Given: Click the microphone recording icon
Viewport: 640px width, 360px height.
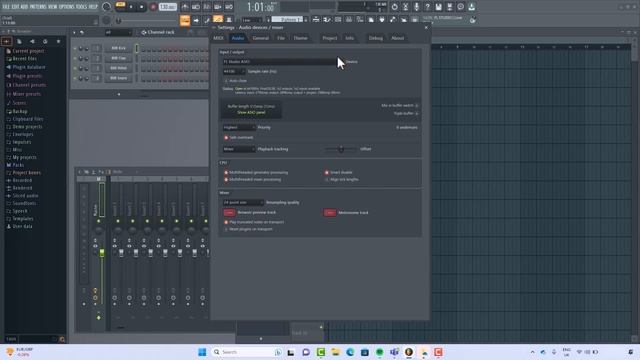Looking at the screenshot, I should [416, 7].
